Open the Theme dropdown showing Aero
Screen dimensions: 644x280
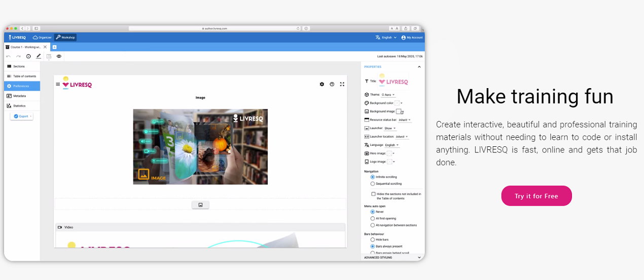tap(388, 95)
